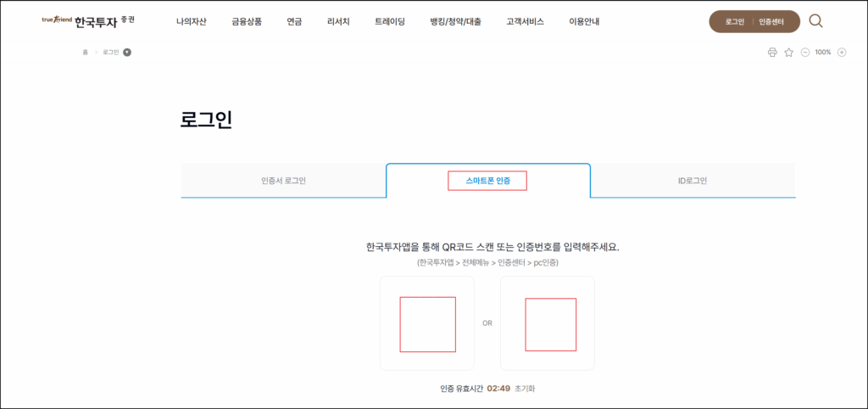
Task: Open the 고객서비스 menu
Action: tap(525, 21)
